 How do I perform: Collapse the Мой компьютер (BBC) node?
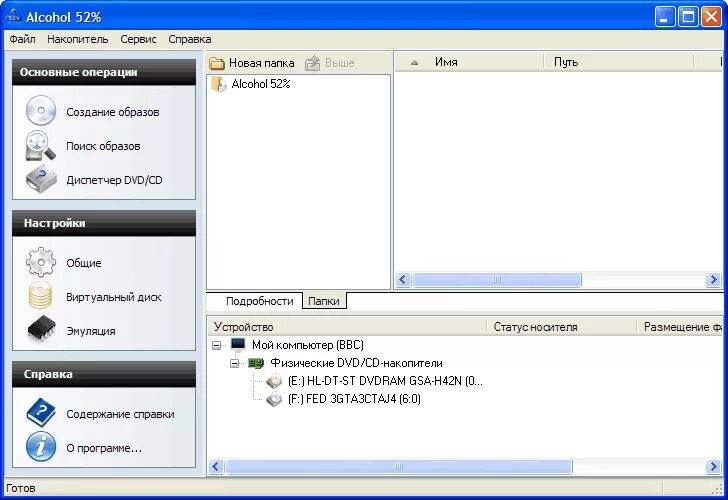[x=217, y=345]
